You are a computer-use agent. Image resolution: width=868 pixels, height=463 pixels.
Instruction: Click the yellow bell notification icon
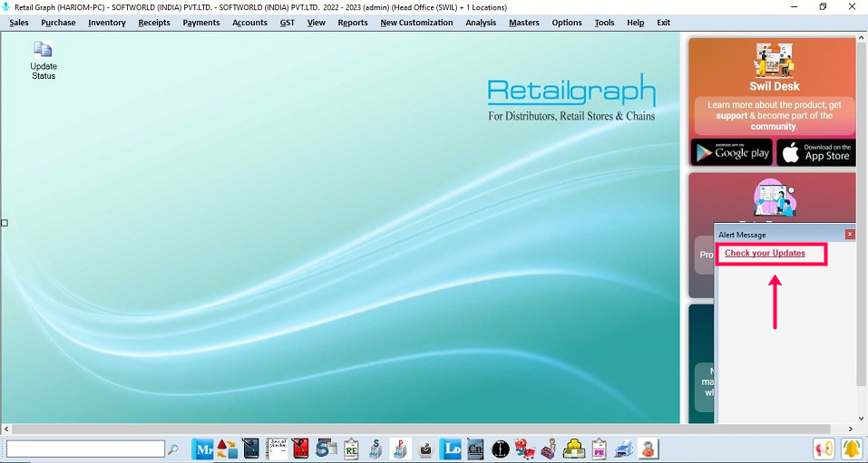coord(853,449)
